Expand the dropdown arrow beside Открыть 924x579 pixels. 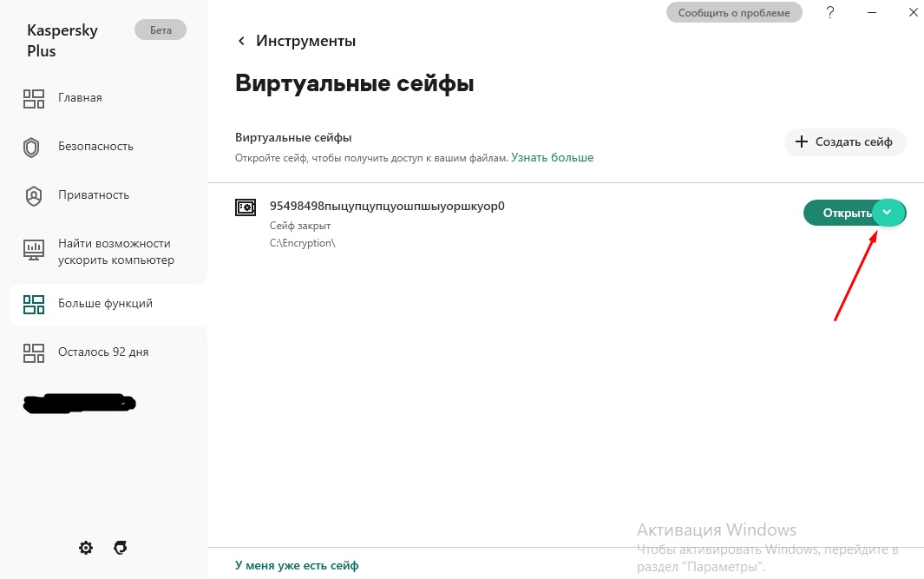(888, 213)
